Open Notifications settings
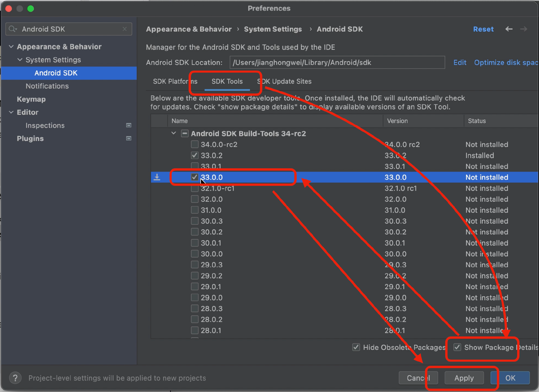 tap(47, 86)
